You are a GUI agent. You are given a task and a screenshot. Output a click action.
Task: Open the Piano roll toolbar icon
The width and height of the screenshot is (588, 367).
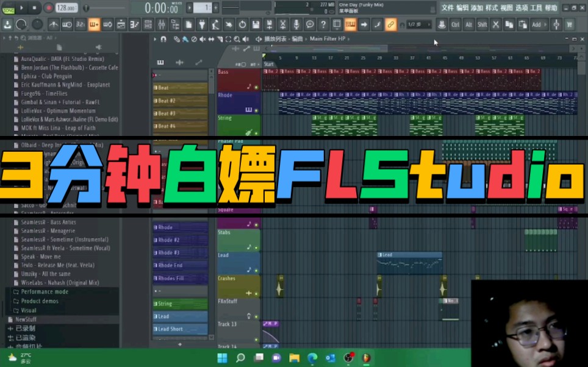[133, 24]
